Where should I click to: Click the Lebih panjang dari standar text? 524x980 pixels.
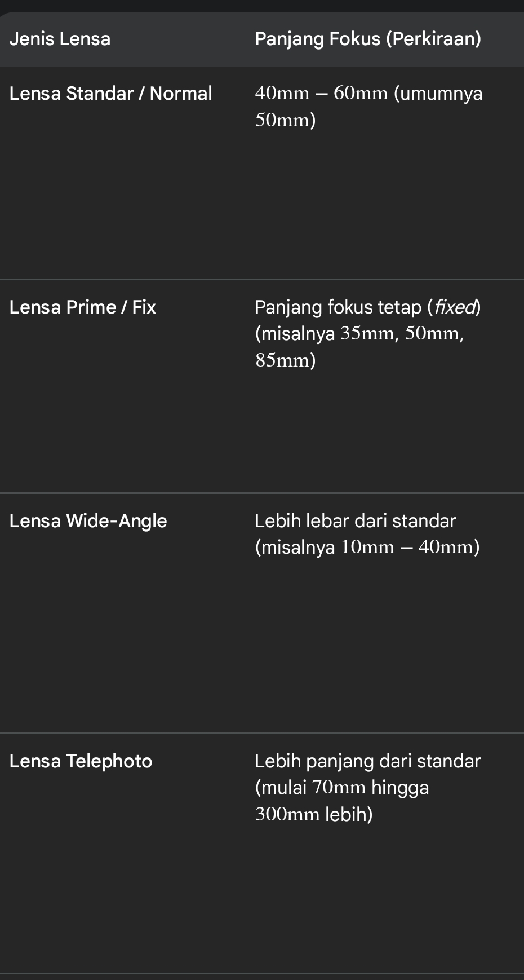click(367, 761)
